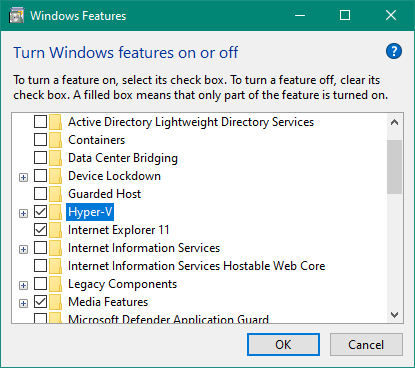Select the Containers label
415x368 pixels.
pyautogui.click(x=97, y=140)
